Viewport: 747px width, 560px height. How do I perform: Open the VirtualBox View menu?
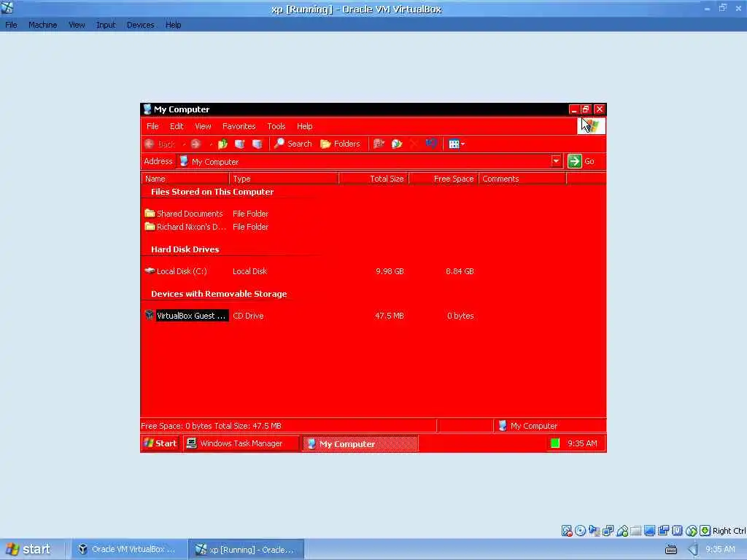point(76,25)
